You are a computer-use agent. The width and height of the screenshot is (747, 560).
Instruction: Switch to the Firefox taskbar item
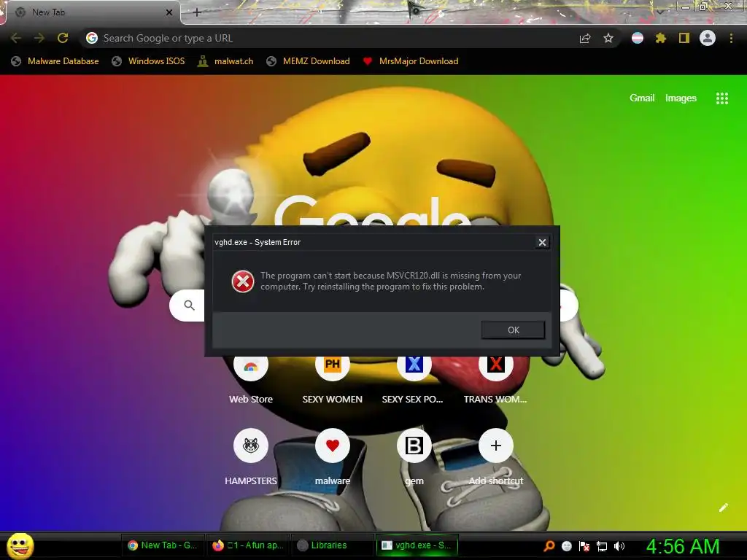click(248, 545)
